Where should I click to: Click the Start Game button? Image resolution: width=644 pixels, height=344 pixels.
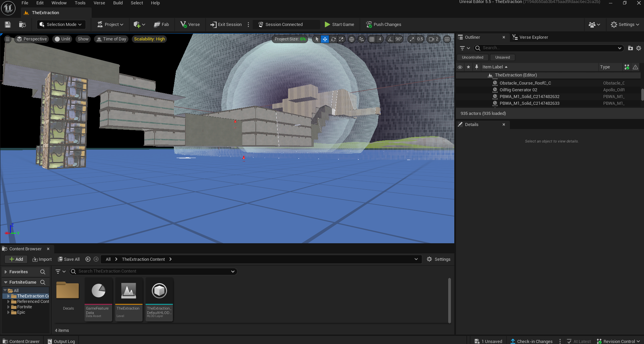point(339,24)
